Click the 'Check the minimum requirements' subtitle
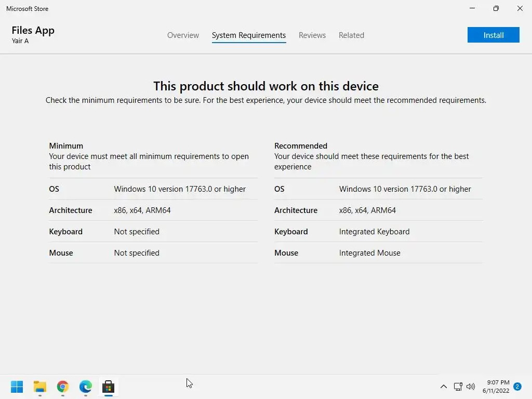This screenshot has width=532, height=399. click(266, 100)
